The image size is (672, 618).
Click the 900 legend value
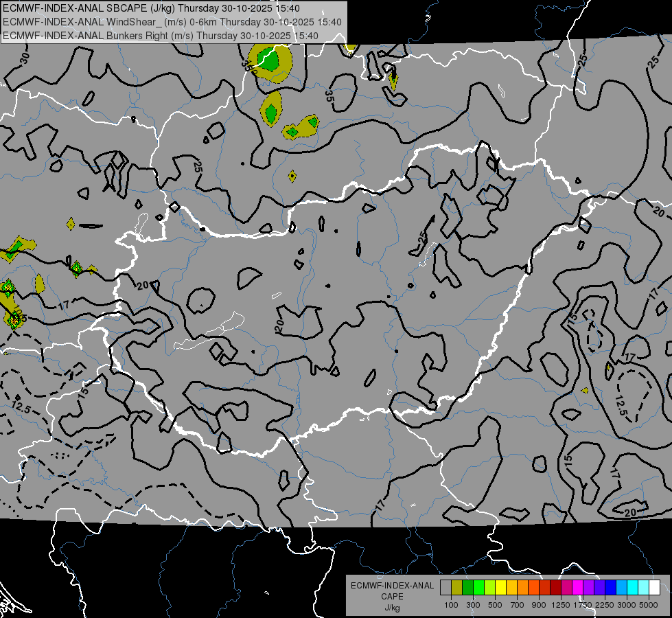pyautogui.click(x=539, y=605)
